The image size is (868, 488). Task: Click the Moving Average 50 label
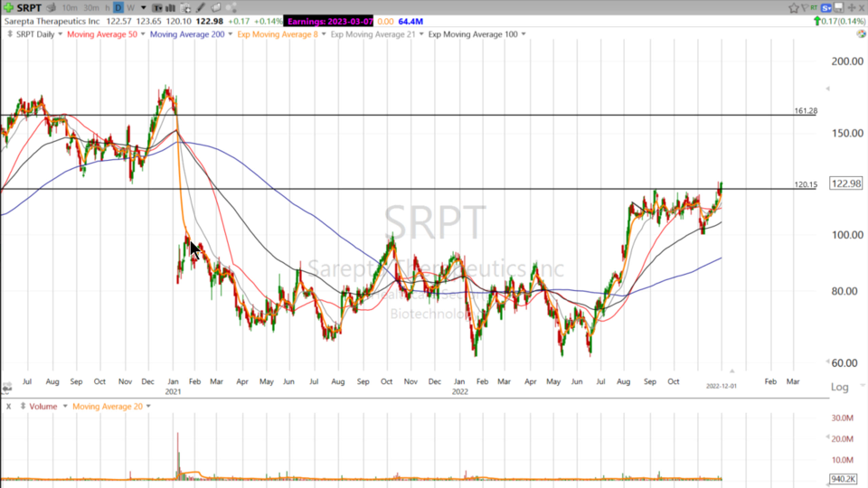(x=102, y=34)
